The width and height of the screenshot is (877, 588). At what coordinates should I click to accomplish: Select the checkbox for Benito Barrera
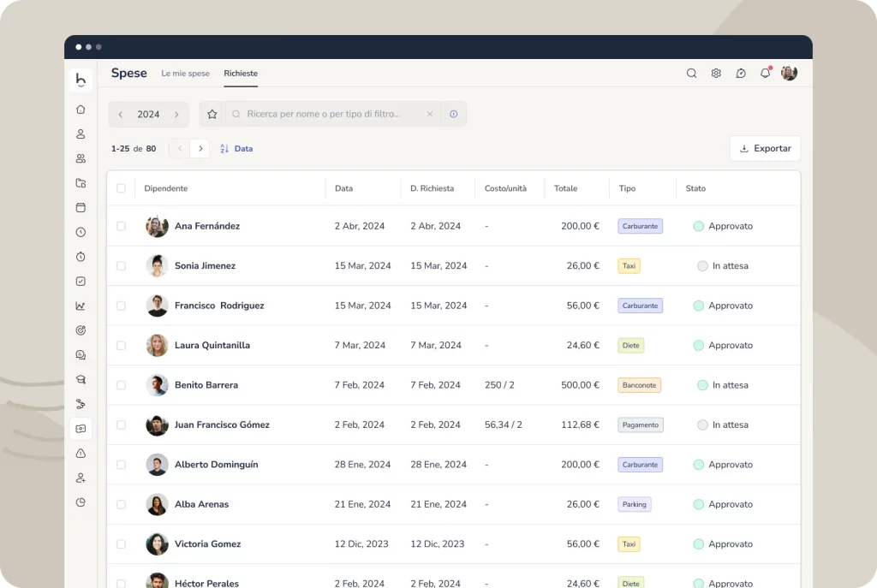pyautogui.click(x=121, y=385)
